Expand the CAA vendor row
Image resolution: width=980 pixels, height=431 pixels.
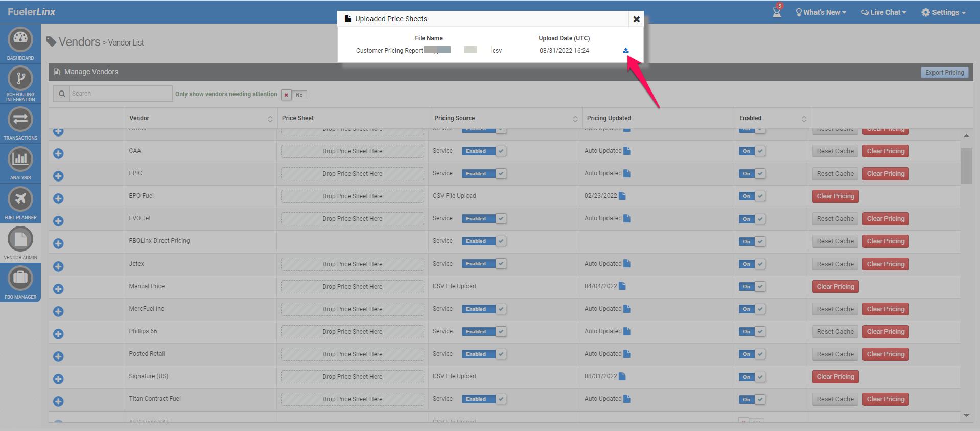pyautogui.click(x=59, y=153)
